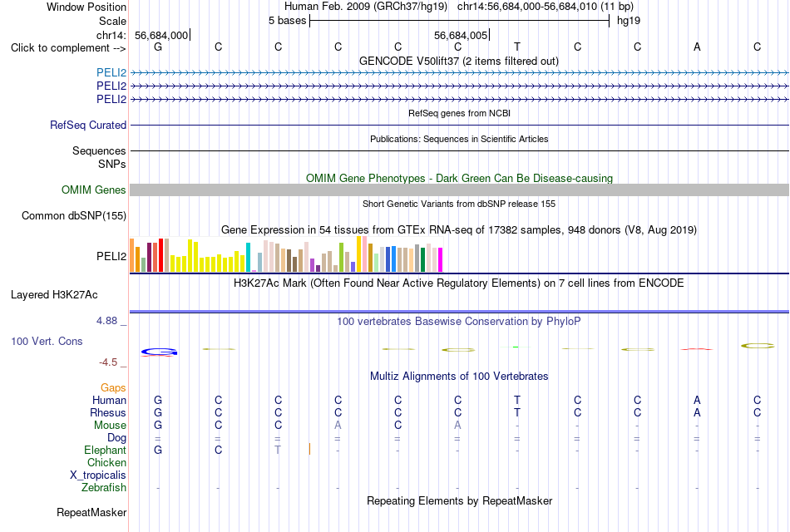Select the Elephant species label
This screenshot has height=532, width=790.
pyautogui.click(x=106, y=450)
